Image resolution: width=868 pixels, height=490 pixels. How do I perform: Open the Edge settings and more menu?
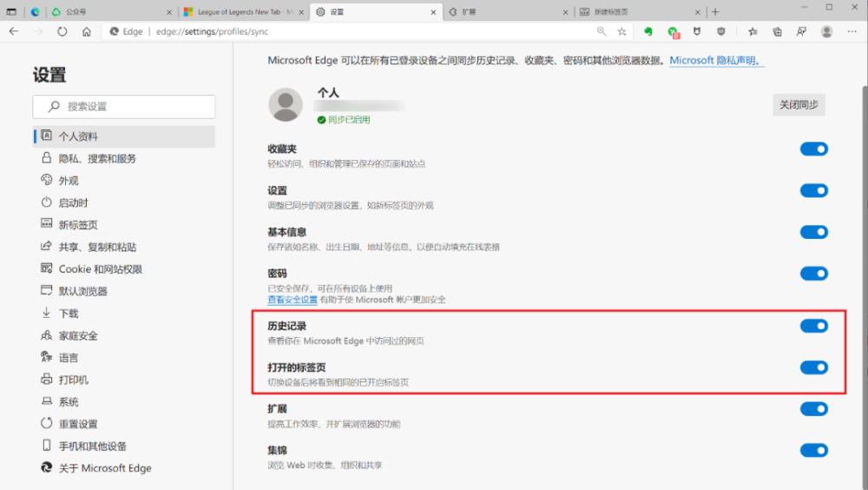(x=852, y=31)
